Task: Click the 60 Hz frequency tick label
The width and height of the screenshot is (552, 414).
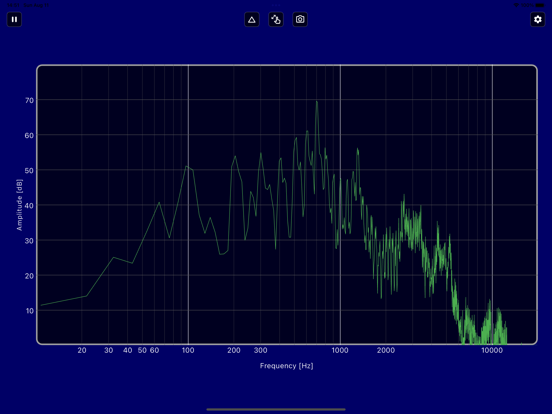Action: tap(154, 350)
